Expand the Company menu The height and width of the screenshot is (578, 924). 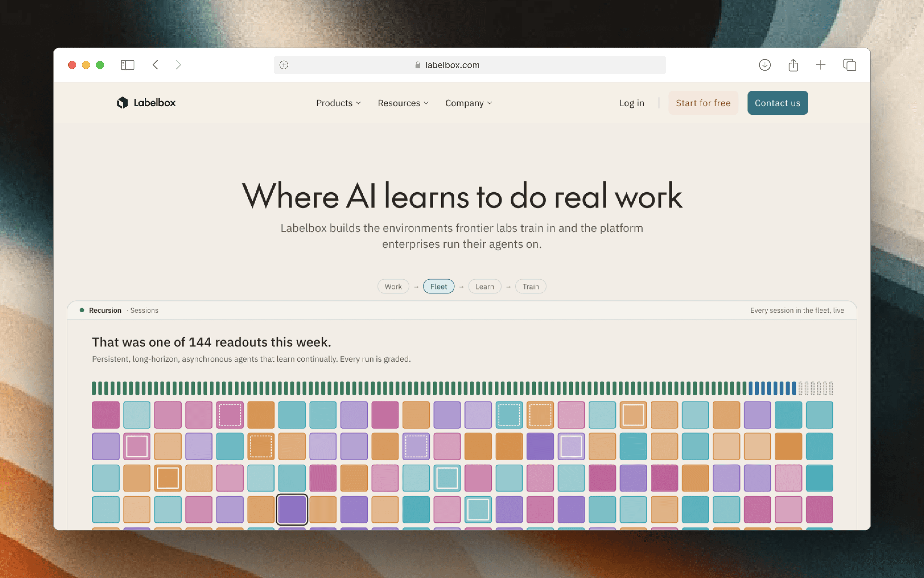coord(468,103)
